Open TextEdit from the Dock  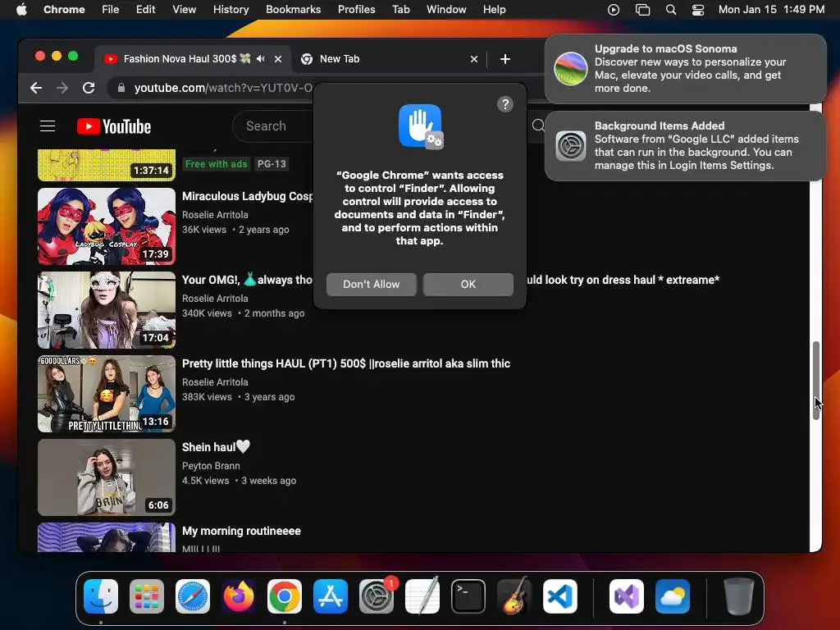pos(422,596)
